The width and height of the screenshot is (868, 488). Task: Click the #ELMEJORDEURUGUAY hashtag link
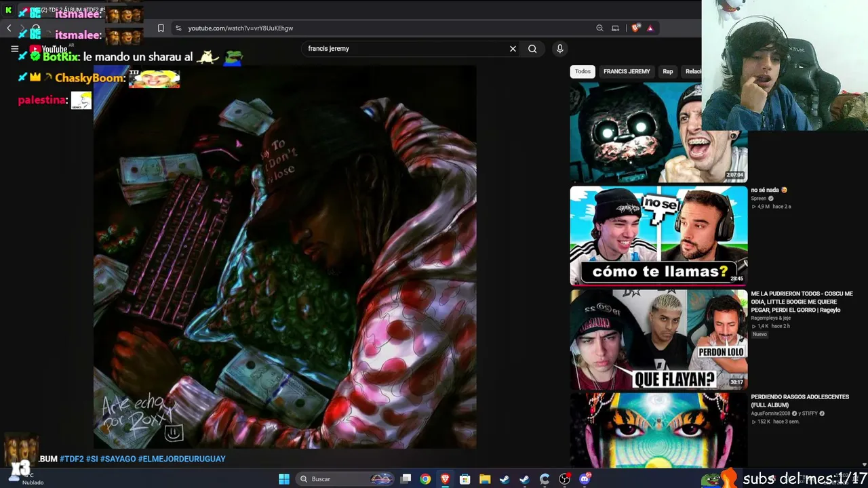coord(182,459)
